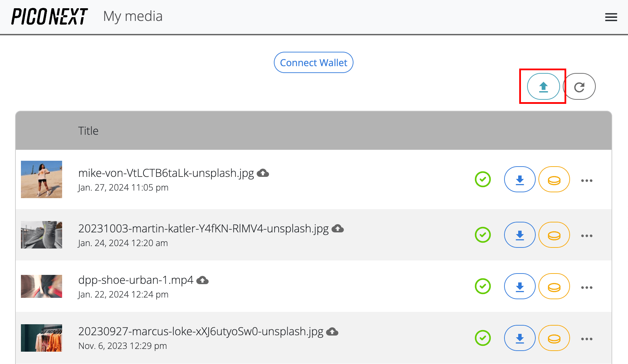Image resolution: width=628 pixels, height=364 pixels.
Task: Click the upload media icon
Action: [x=543, y=86]
